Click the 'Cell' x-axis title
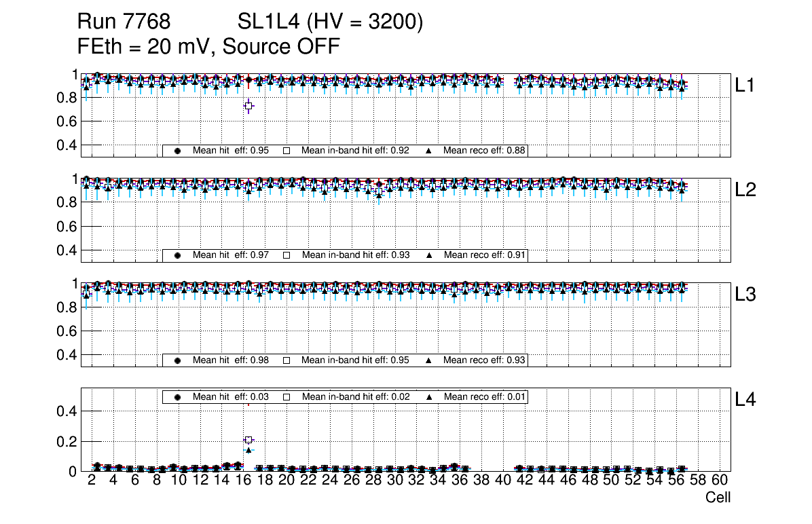The width and height of the screenshot is (812, 524). tap(718, 498)
